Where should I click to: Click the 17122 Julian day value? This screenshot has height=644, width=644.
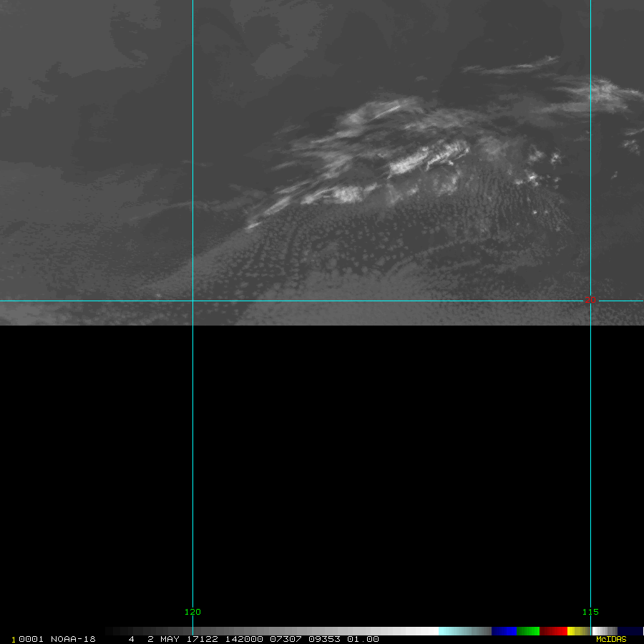point(203,639)
